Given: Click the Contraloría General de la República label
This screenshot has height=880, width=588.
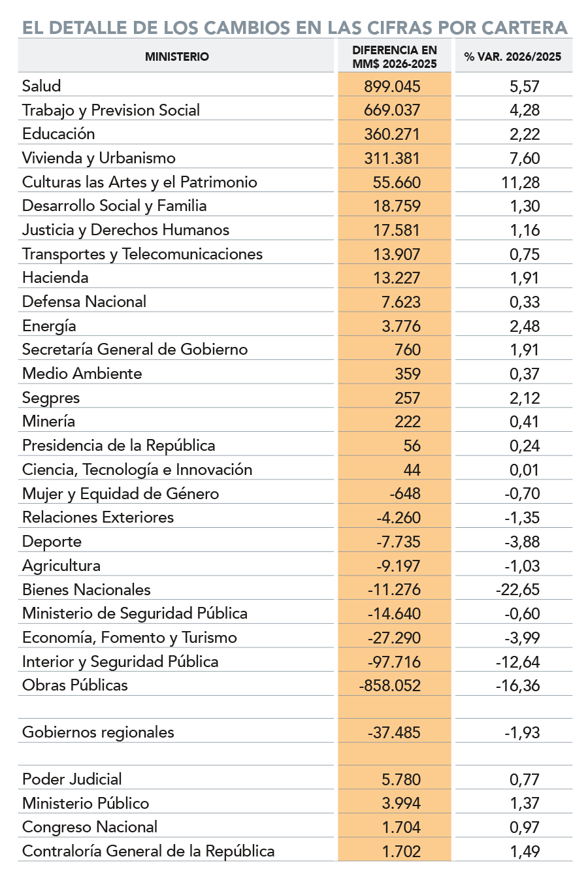Looking at the screenshot, I should pyautogui.click(x=148, y=851).
